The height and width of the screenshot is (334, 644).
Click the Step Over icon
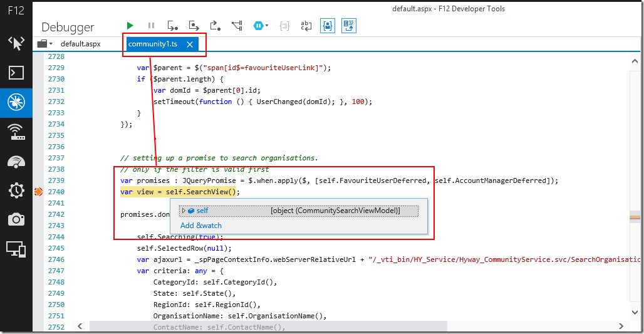194,26
